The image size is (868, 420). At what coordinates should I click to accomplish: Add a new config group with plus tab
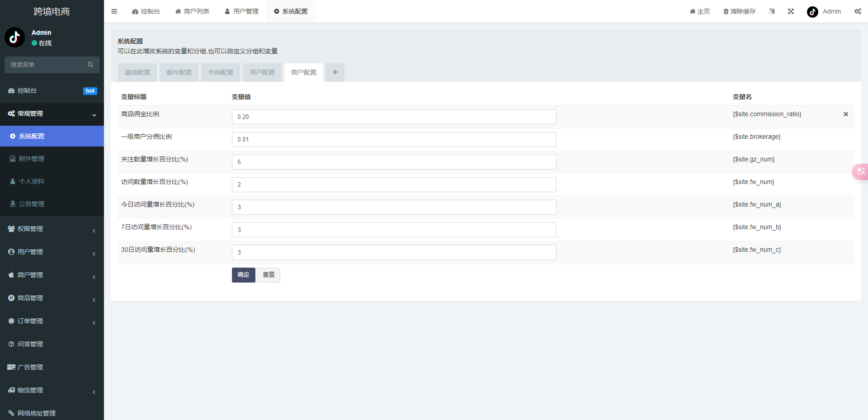[x=335, y=72]
